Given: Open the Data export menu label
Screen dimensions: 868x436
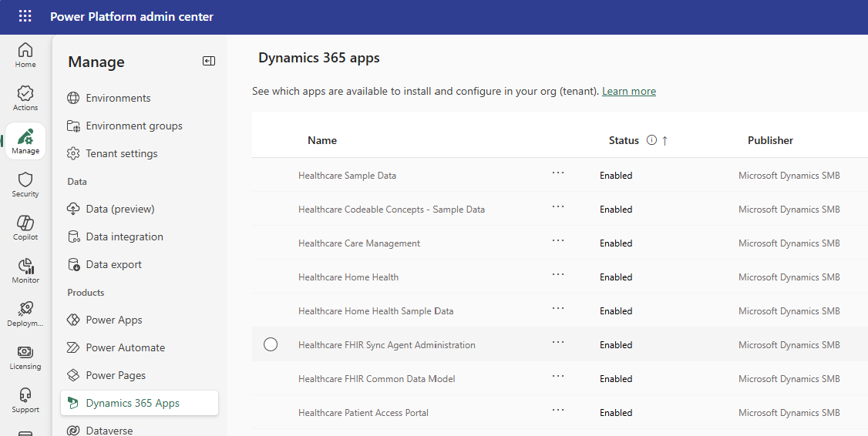Looking at the screenshot, I should coord(113,264).
